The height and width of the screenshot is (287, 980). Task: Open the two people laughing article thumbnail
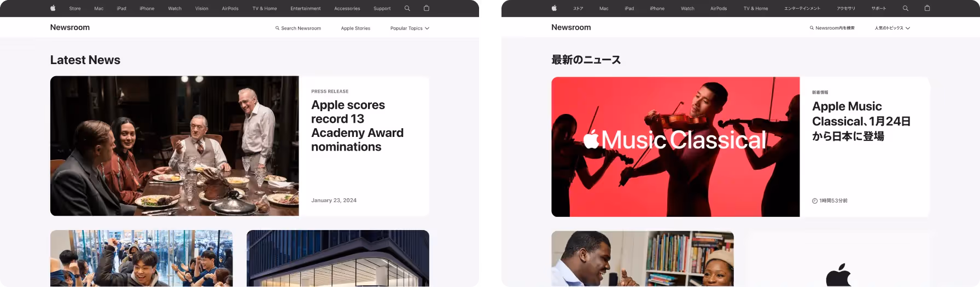643,259
